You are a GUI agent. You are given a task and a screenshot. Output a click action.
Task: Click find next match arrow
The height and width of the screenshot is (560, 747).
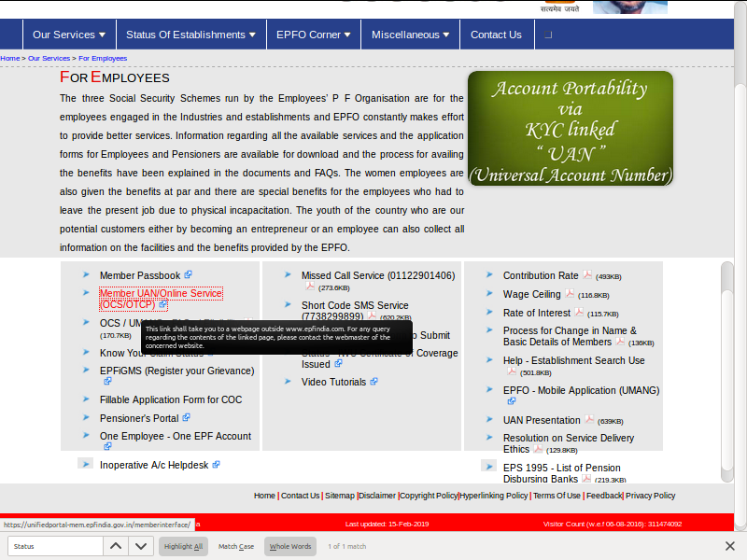[141, 546]
